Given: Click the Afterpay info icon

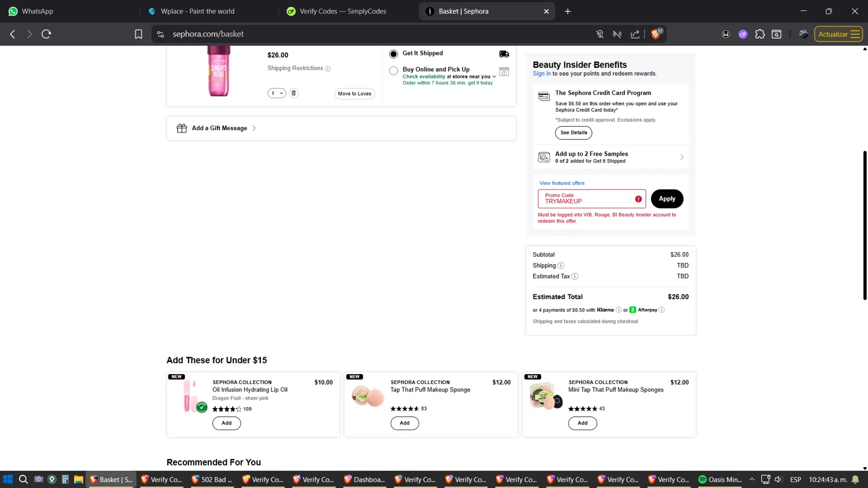Looking at the screenshot, I should pos(661,310).
